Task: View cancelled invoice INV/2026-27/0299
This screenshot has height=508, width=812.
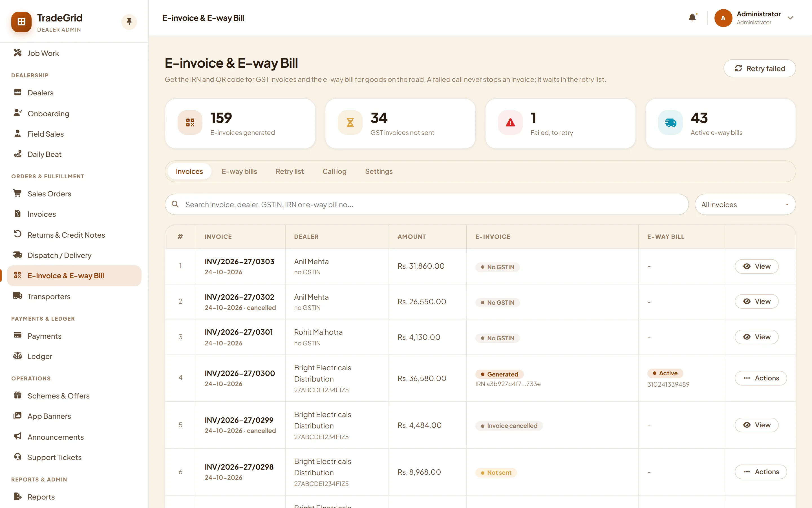Action: (756, 425)
